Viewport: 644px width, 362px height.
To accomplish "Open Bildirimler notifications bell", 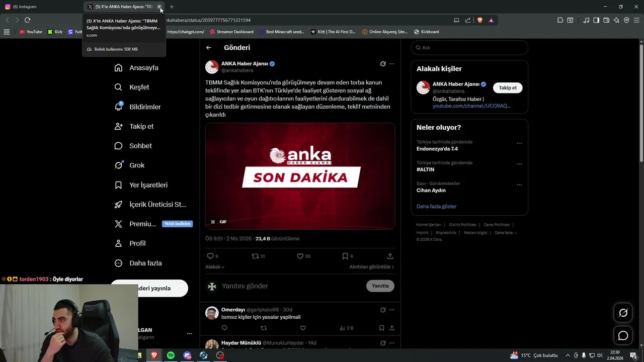I will pyautogui.click(x=137, y=107).
